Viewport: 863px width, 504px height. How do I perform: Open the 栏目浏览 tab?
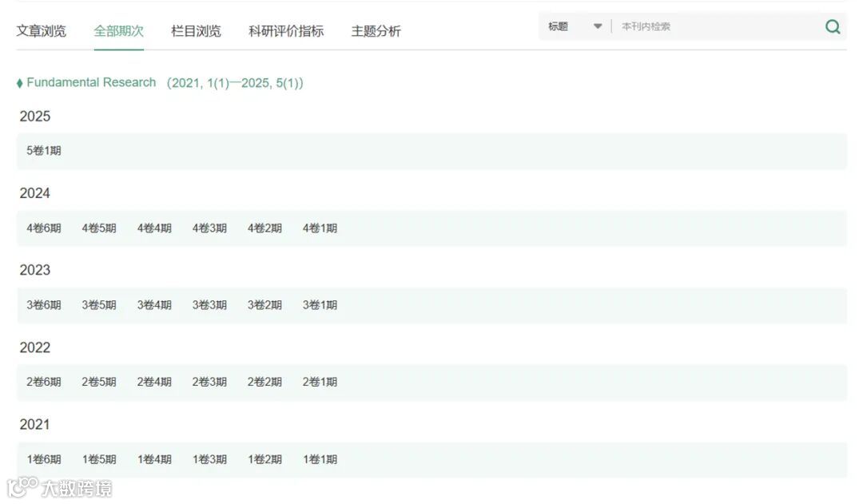click(x=196, y=31)
